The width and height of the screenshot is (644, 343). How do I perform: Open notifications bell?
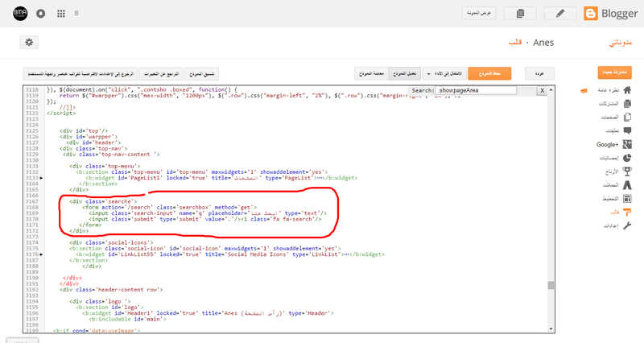(40, 14)
